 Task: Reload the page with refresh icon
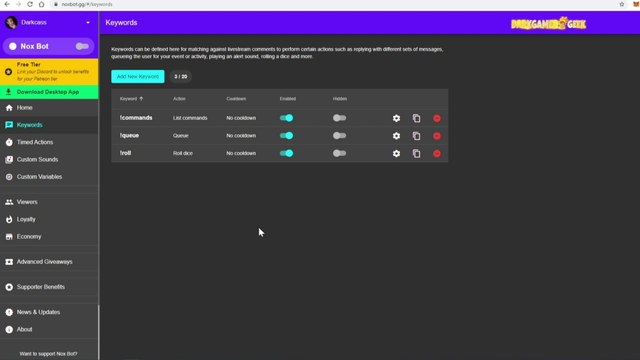[30, 4]
